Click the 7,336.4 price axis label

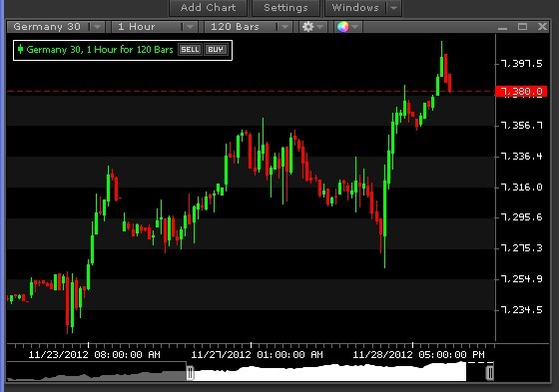pyautogui.click(x=521, y=156)
